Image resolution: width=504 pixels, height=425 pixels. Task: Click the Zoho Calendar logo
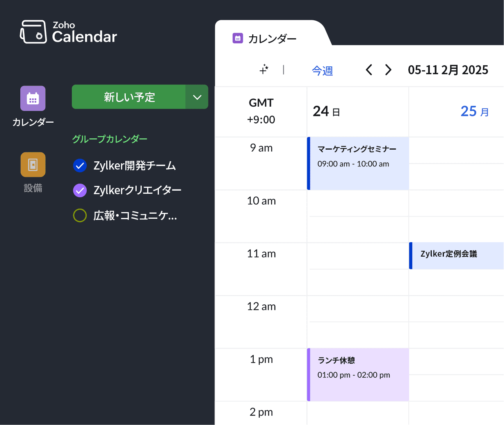pyautogui.click(x=68, y=32)
